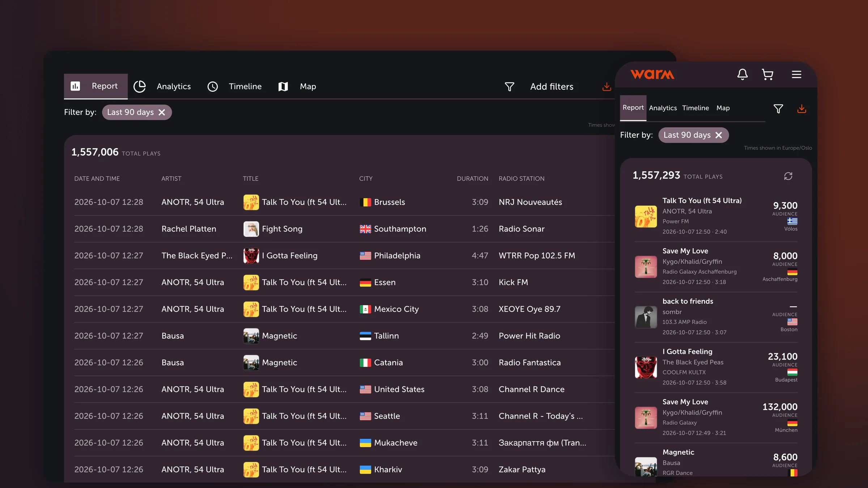Click the COOLFM KULTX station text
This screenshot has width=868, height=488.
pyautogui.click(x=684, y=372)
